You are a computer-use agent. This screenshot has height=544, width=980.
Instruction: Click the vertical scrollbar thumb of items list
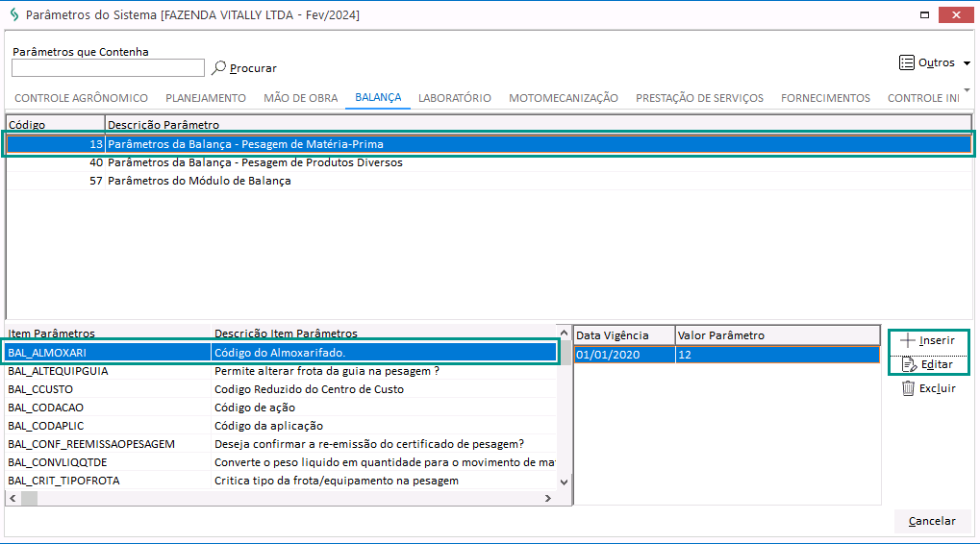click(564, 353)
